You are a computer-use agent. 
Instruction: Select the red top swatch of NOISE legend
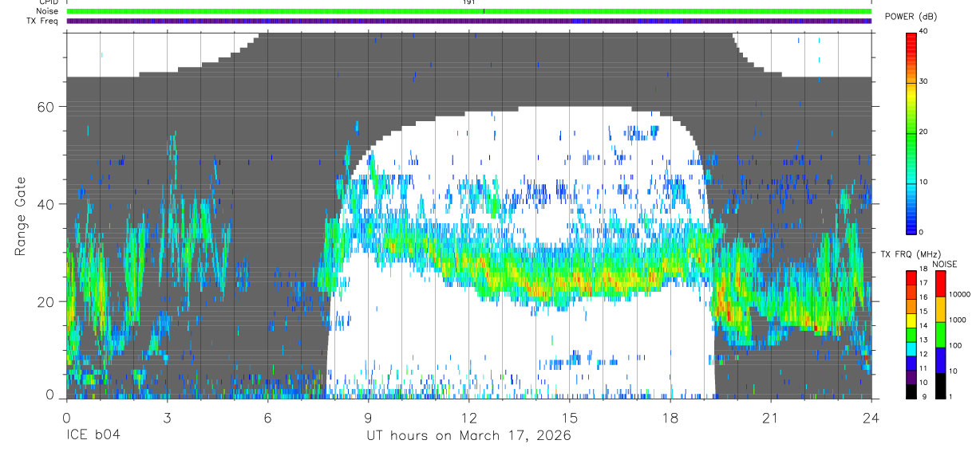(x=940, y=284)
